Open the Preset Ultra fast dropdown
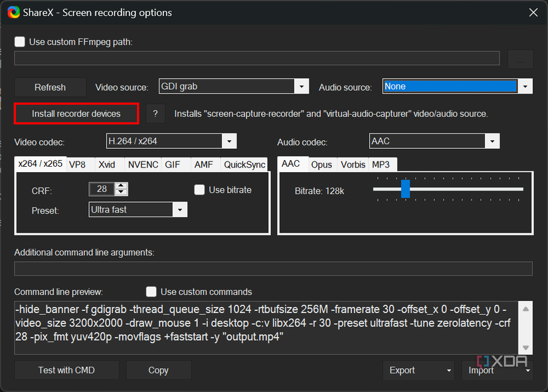 [x=179, y=210]
